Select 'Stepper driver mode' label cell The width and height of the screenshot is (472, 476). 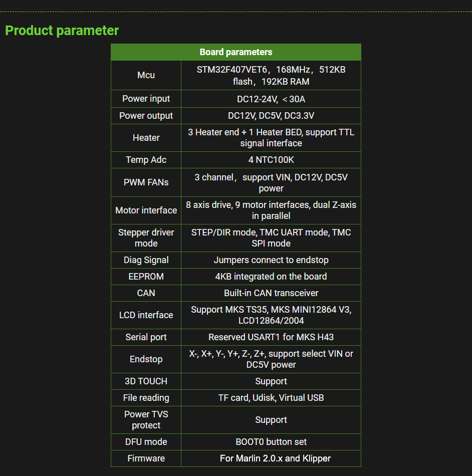tap(146, 237)
